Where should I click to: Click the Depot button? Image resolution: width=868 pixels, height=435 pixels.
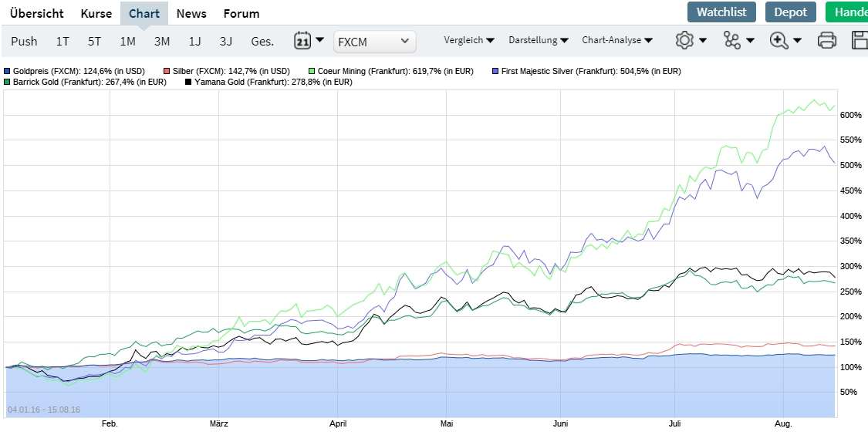[791, 12]
